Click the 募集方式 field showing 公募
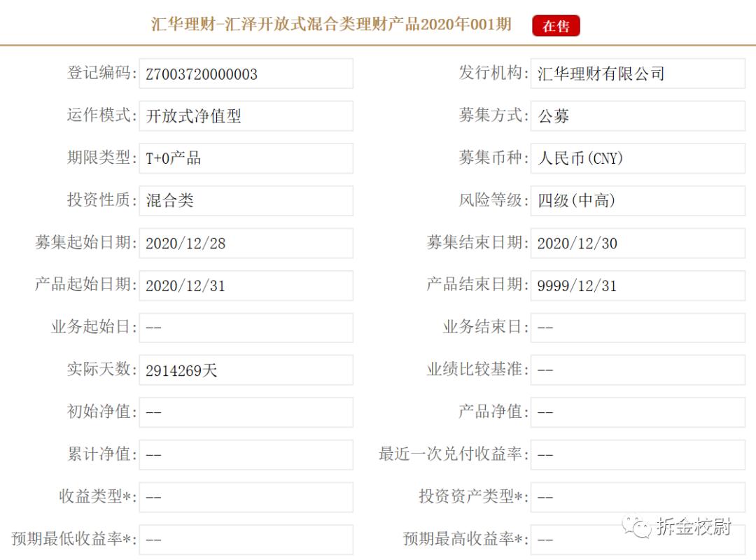 click(637, 115)
